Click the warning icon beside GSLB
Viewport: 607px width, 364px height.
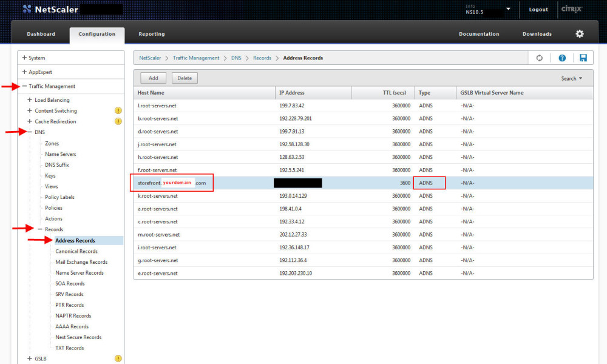pyautogui.click(x=117, y=358)
